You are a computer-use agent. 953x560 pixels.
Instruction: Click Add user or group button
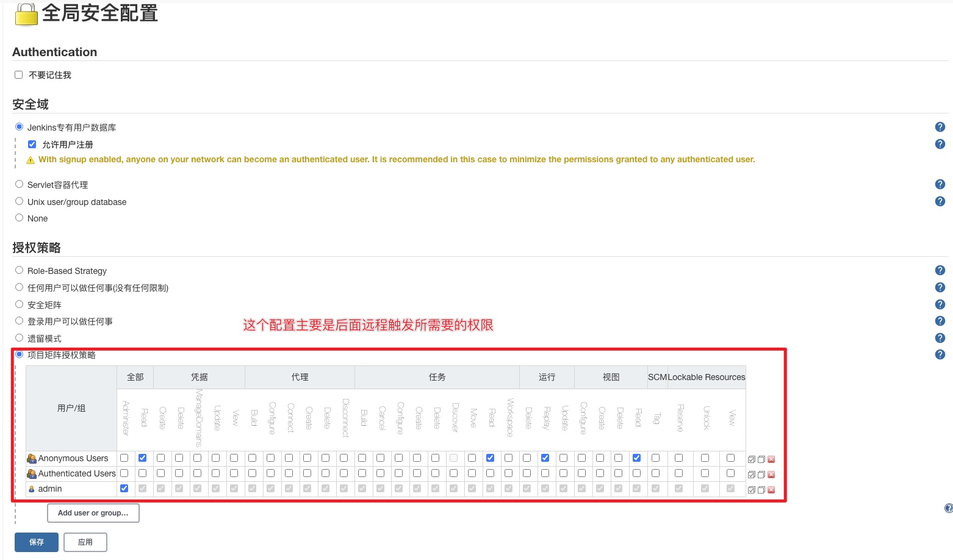click(x=93, y=513)
